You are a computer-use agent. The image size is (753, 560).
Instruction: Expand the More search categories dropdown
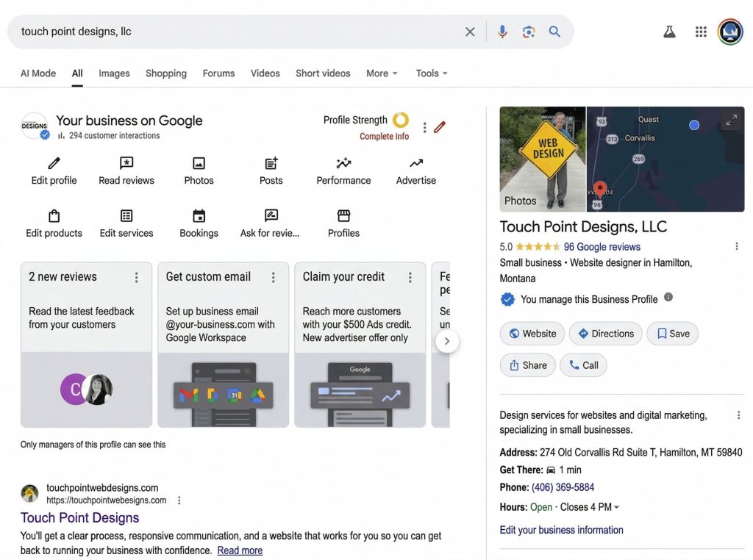(x=381, y=73)
